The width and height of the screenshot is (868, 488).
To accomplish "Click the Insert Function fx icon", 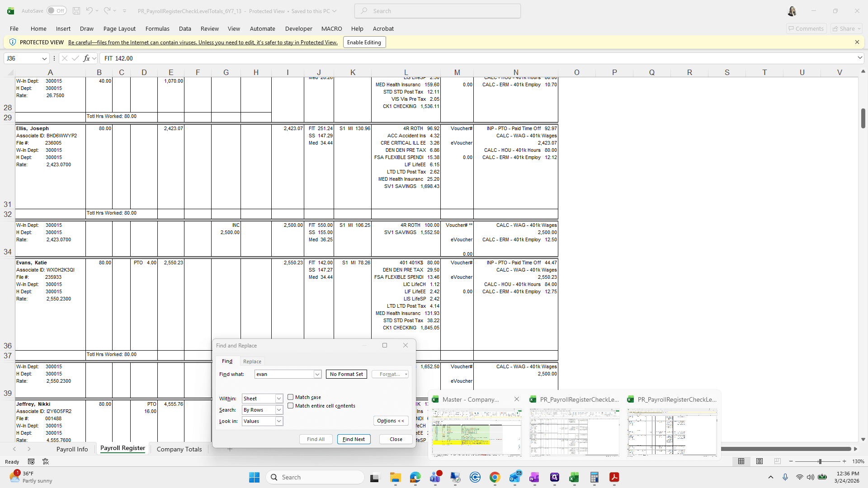I will 86,58.
